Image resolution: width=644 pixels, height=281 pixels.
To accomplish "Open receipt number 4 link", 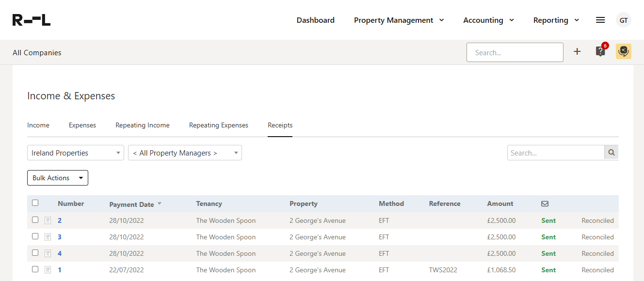I will point(60,253).
